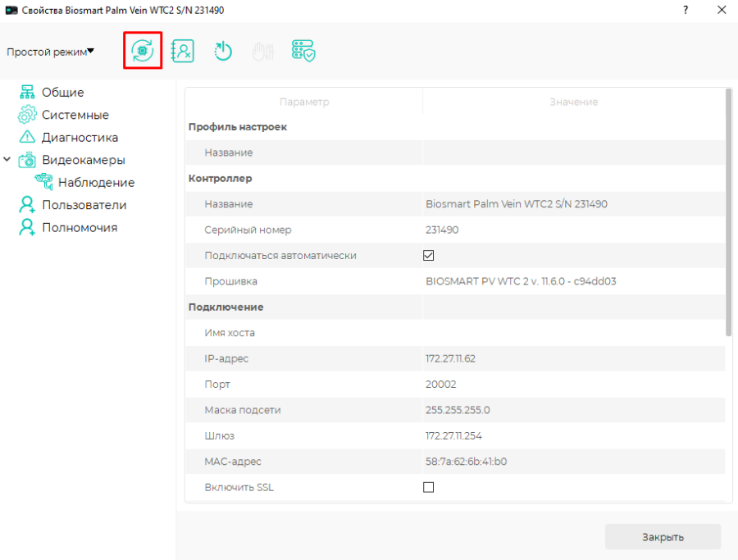This screenshot has height=560, width=738.
Task: Click the app icon in title bar
Action: pyautogui.click(x=11, y=10)
